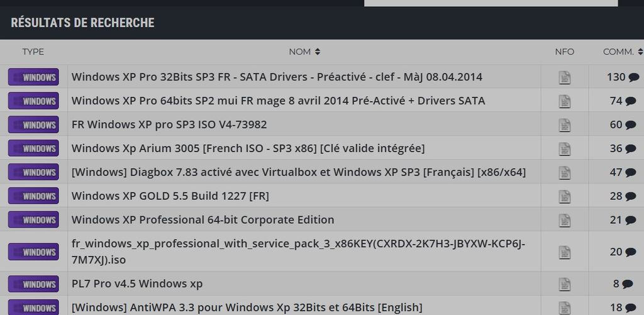Click comment bubble for Windows XP Pro 64bits SP2
This screenshot has height=315, width=644.
coord(630,101)
